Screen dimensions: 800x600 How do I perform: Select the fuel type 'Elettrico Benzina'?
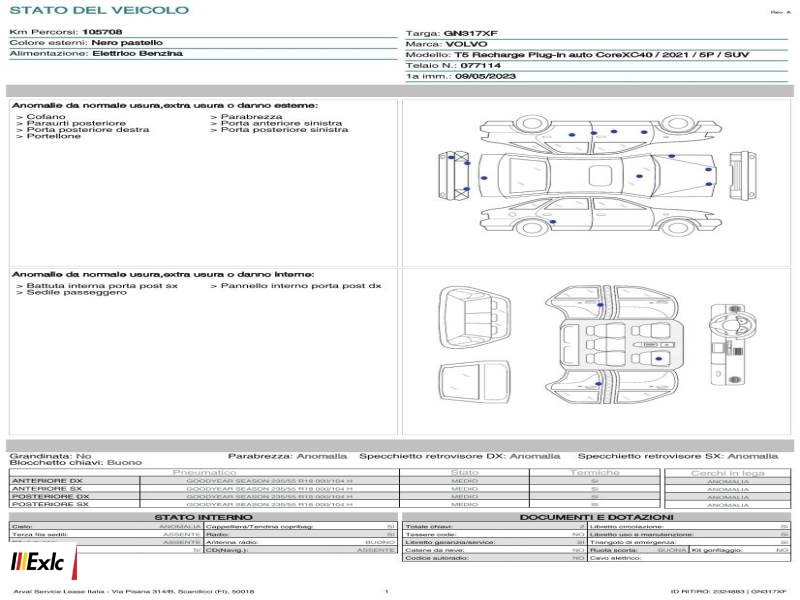click(x=137, y=54)
